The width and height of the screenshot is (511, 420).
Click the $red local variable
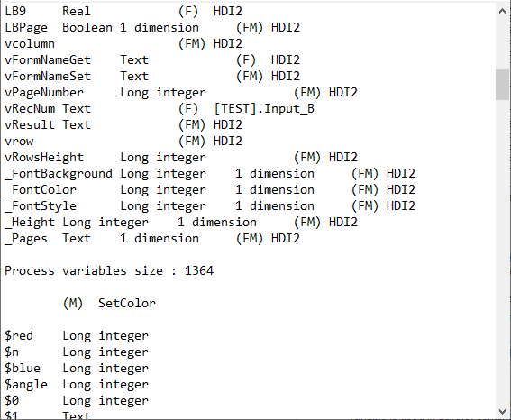[19, 335]
